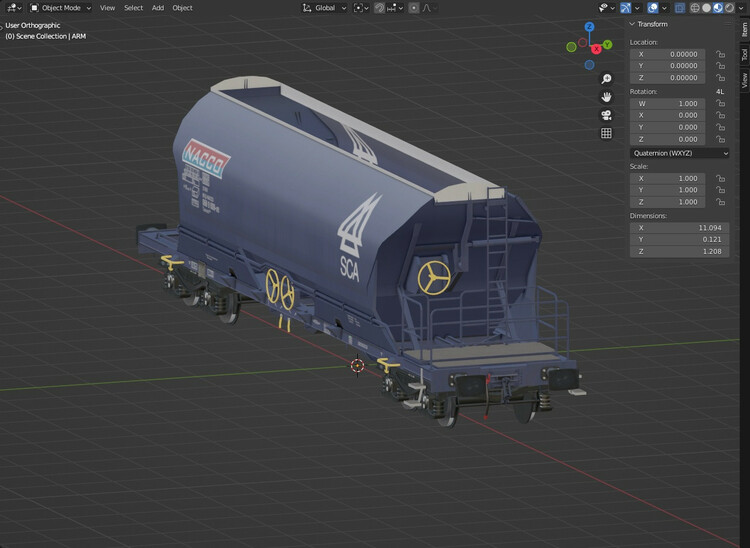Click the Scale Z field
750x548 pixels.
pos(667,202)
